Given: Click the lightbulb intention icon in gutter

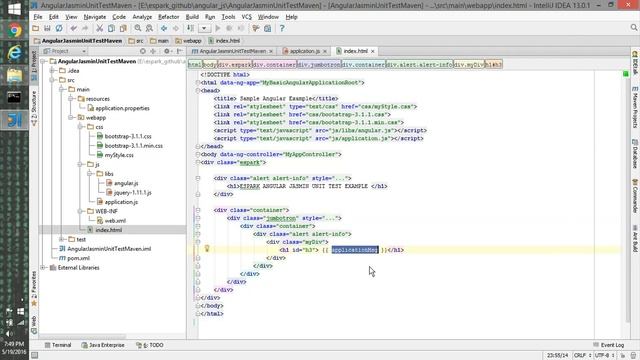Looking at the screenshot, I should tap(207, 248).
